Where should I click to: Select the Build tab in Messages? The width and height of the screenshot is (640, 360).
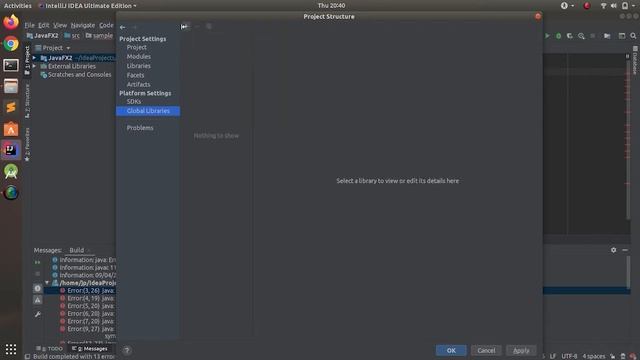tap(77, 250)
